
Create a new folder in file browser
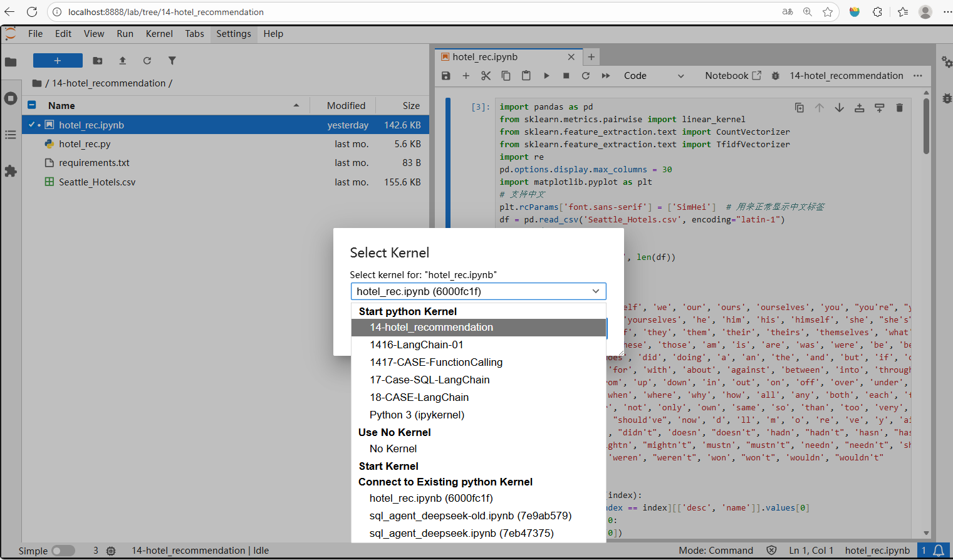pyautogui.click(x=98, y=61)
